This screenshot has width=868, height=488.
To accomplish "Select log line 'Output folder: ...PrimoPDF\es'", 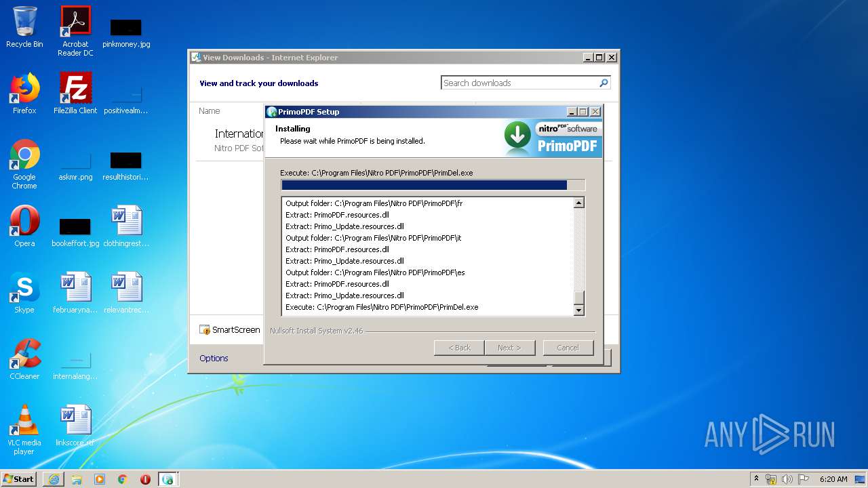I will [375, 272].
